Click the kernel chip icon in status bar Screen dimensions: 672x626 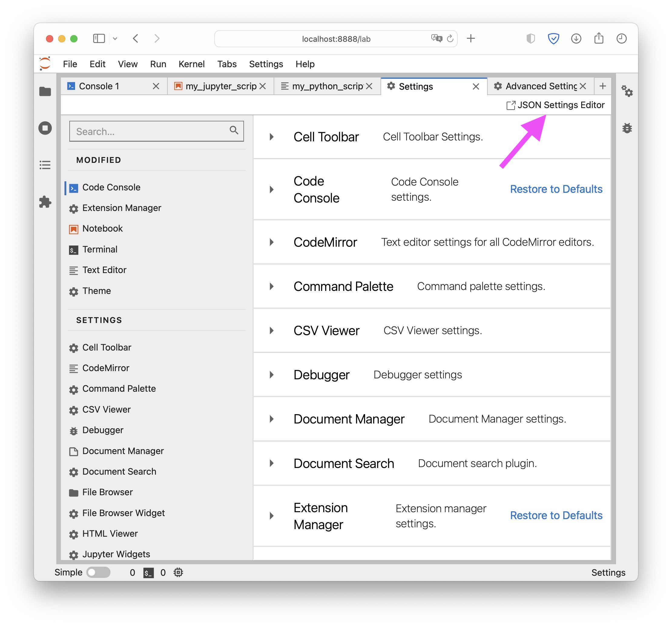point(178,572)
